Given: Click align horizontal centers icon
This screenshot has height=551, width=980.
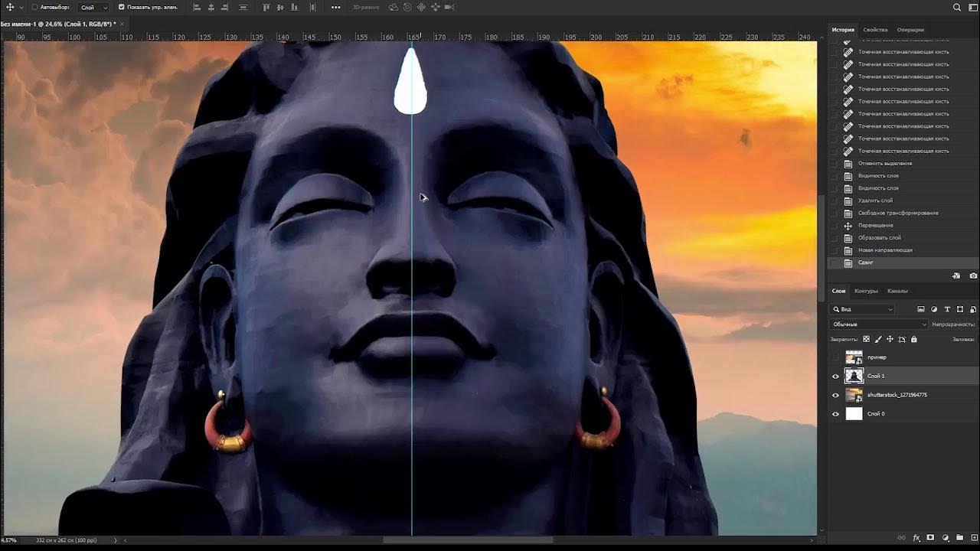Looking at the screenshot, I should (x=211, y=7).
